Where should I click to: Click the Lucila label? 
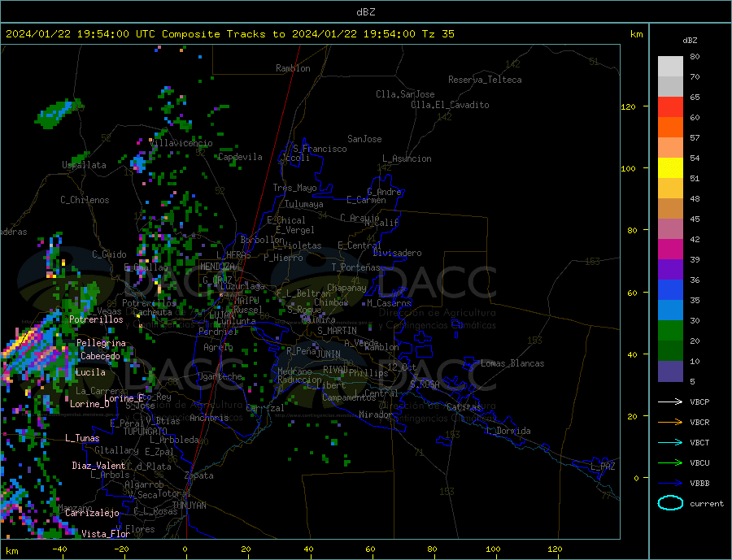click(x=90, y=372)
